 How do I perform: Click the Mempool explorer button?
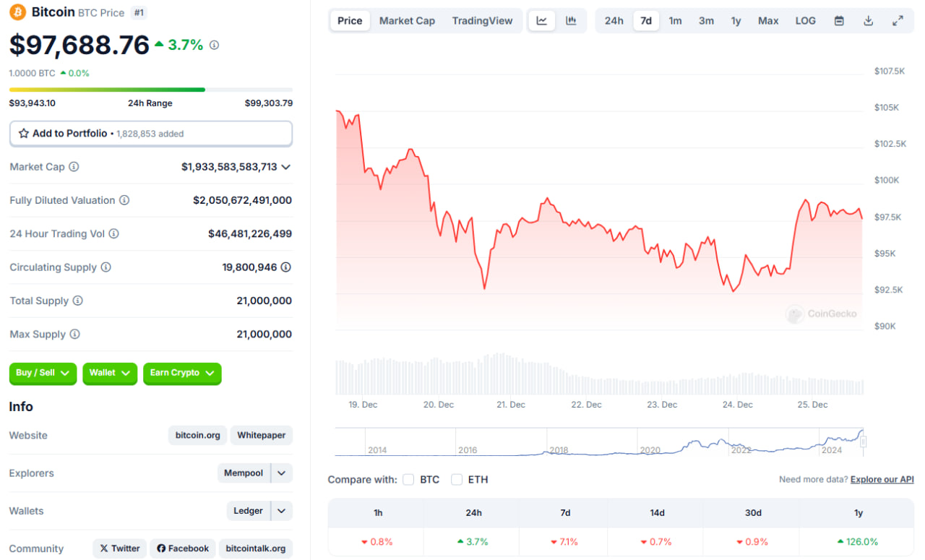click(244, 473)
